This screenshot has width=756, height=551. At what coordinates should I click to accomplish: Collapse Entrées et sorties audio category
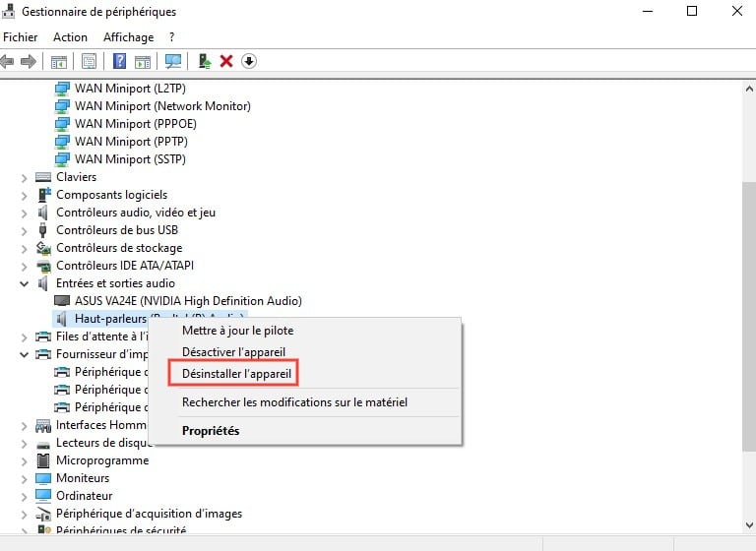[24, 283]
